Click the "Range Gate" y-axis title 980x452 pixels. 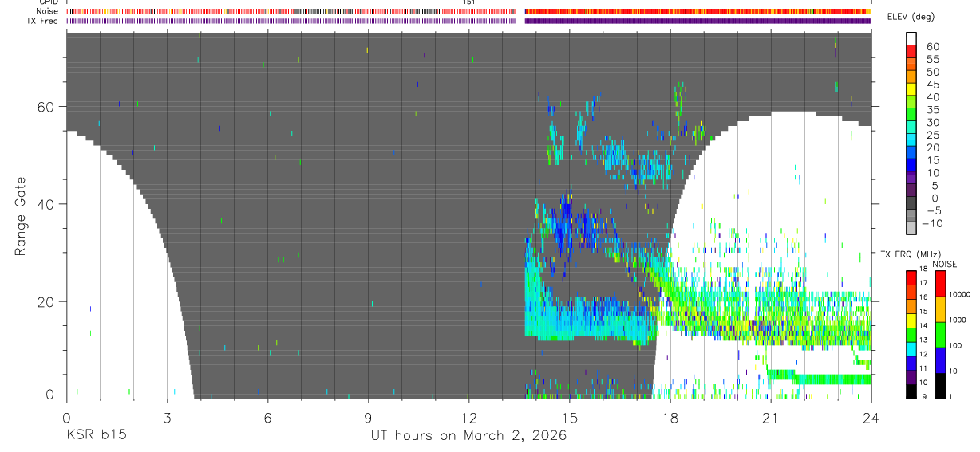tap(21, 215)
